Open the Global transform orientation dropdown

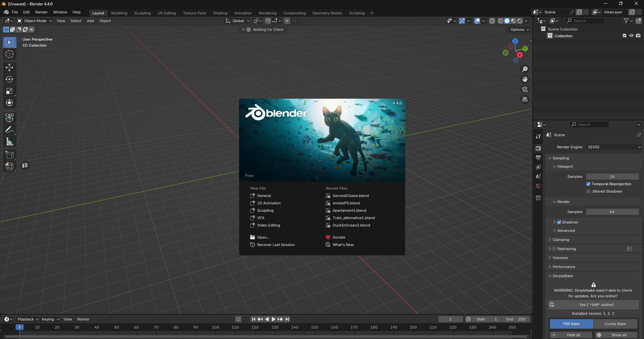point(237,21)
